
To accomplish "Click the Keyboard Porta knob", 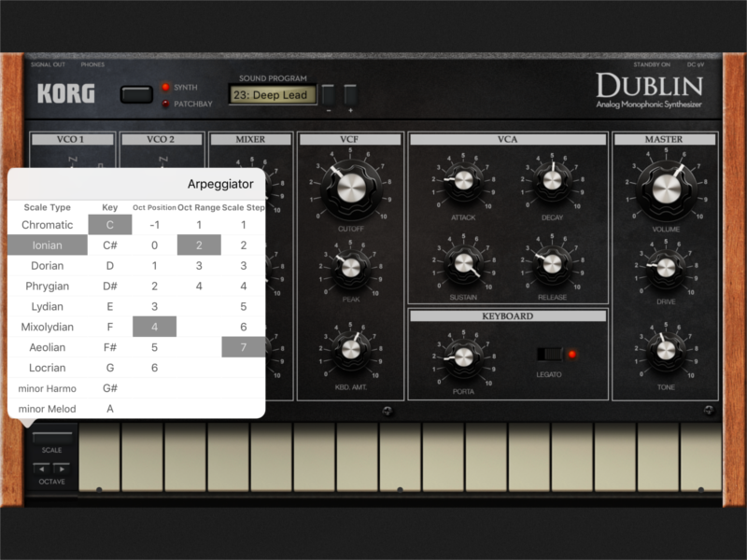I will 463,357.
